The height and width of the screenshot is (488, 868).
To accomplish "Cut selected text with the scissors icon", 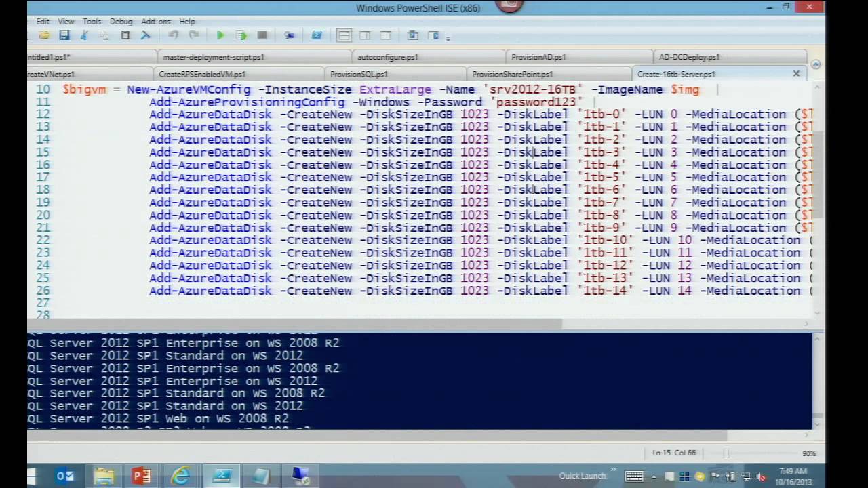I will point(84,35).
